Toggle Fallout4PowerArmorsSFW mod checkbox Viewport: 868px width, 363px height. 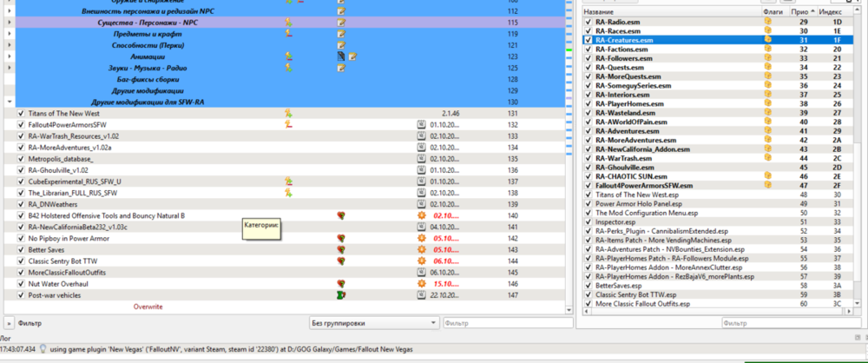click(x=21, y=125)
